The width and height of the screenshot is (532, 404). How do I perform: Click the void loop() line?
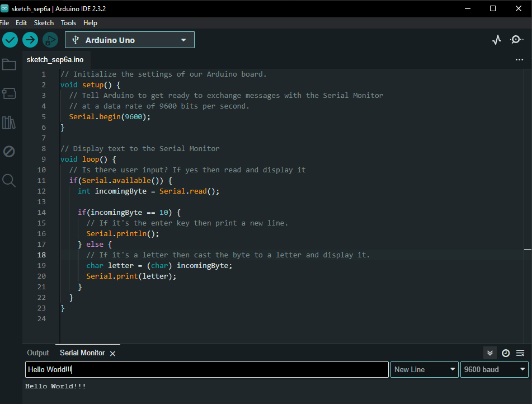pos(88,159)
